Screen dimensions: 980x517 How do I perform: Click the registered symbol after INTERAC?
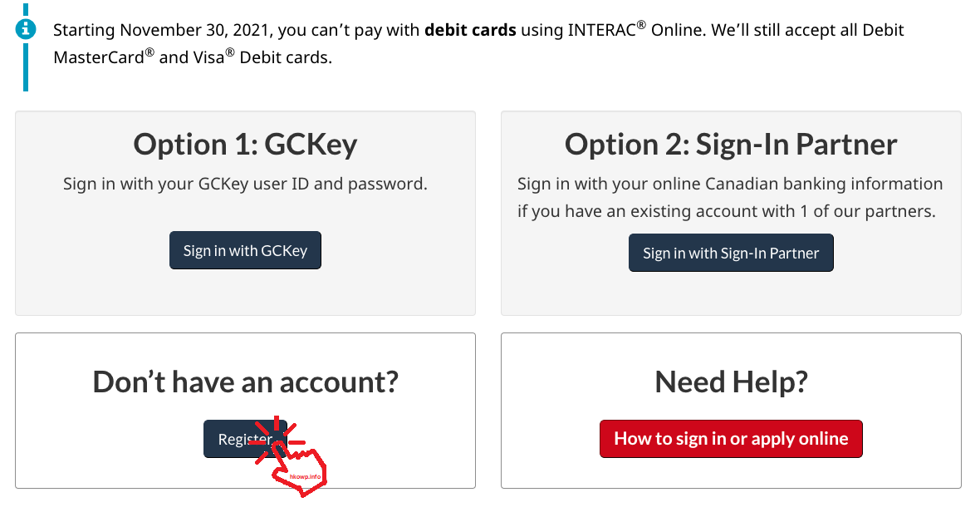641,25
